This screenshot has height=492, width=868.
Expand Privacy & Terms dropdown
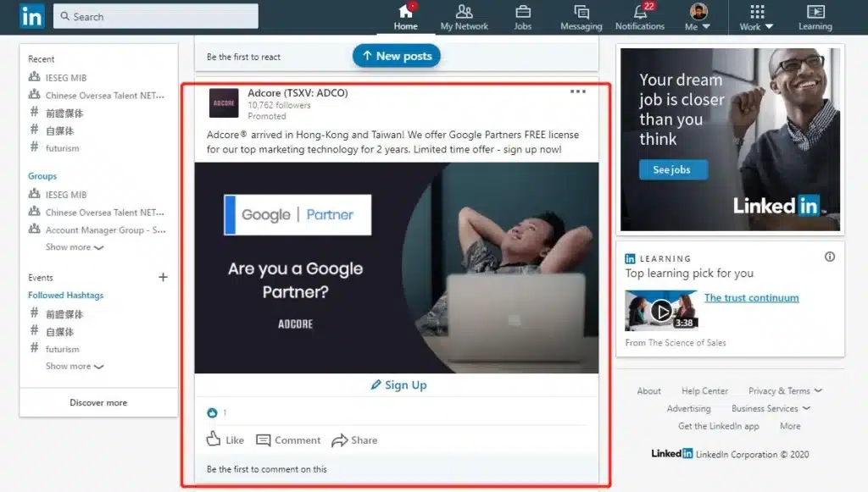coord(785,391)
